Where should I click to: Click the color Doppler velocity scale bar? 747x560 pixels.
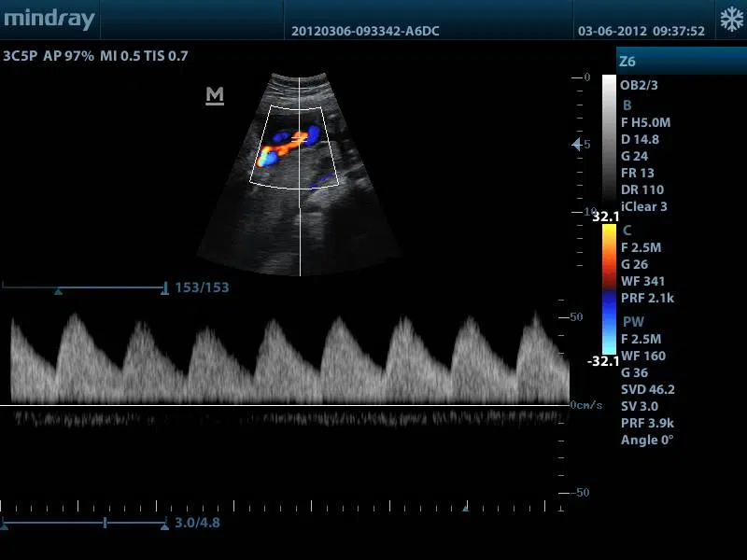(608, 289)
